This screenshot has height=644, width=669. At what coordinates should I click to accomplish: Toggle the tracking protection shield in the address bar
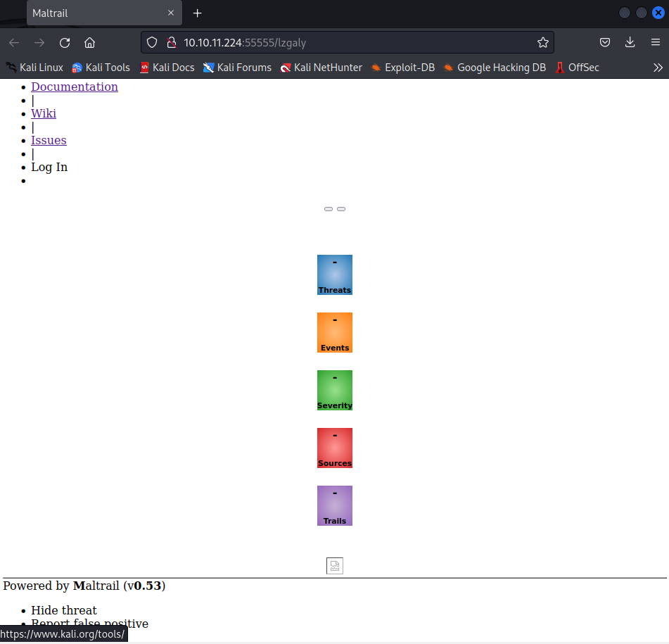click(x=152, y=42)
